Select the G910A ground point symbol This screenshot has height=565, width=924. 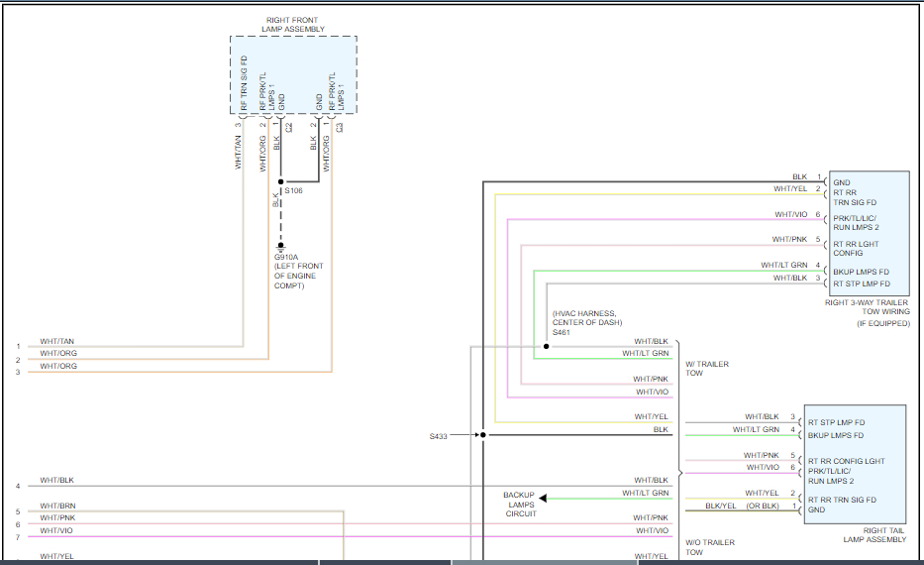[x=280, y=246]
